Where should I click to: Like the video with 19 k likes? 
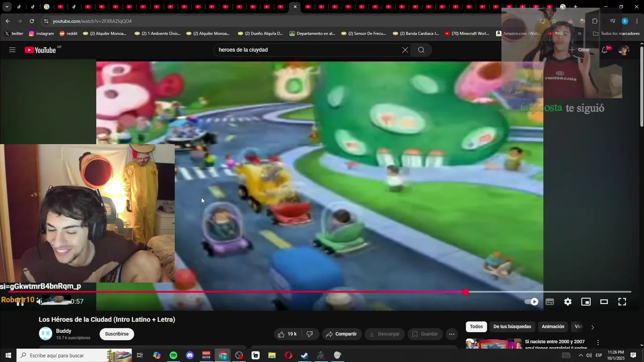click(x=288, y=334)
